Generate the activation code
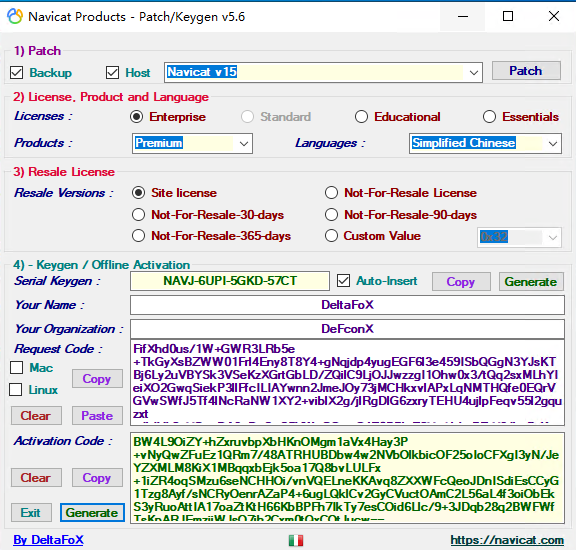The image size is (576, 550). [x=92, y=513]
